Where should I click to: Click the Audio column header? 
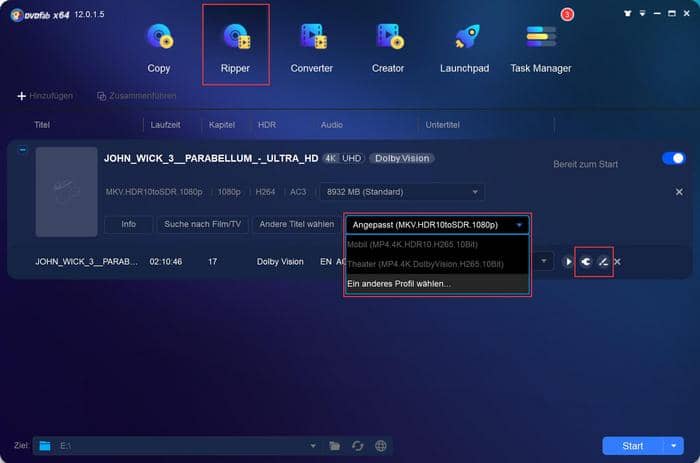(x=332, y=125)
